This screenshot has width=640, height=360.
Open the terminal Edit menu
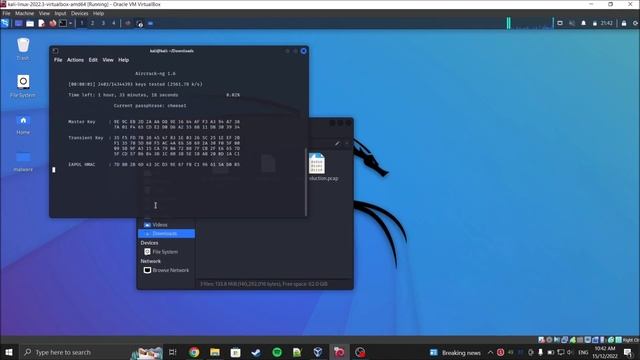93,60
